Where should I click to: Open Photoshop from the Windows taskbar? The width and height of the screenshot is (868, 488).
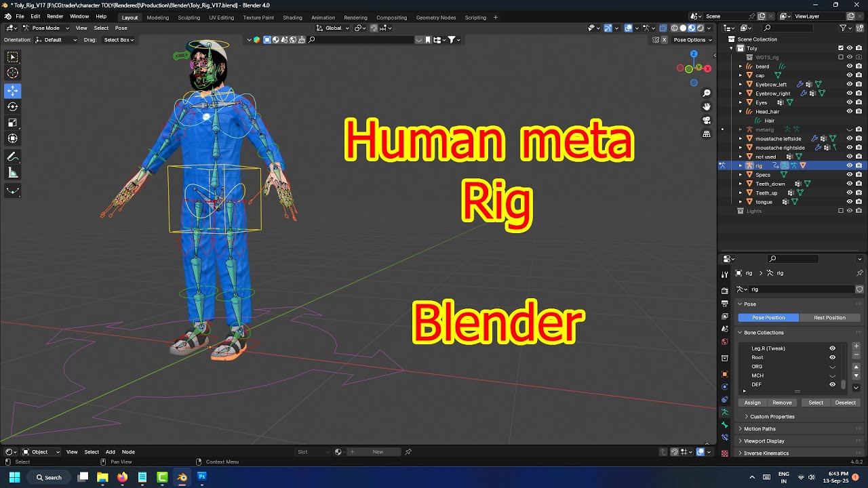(201, 477)
